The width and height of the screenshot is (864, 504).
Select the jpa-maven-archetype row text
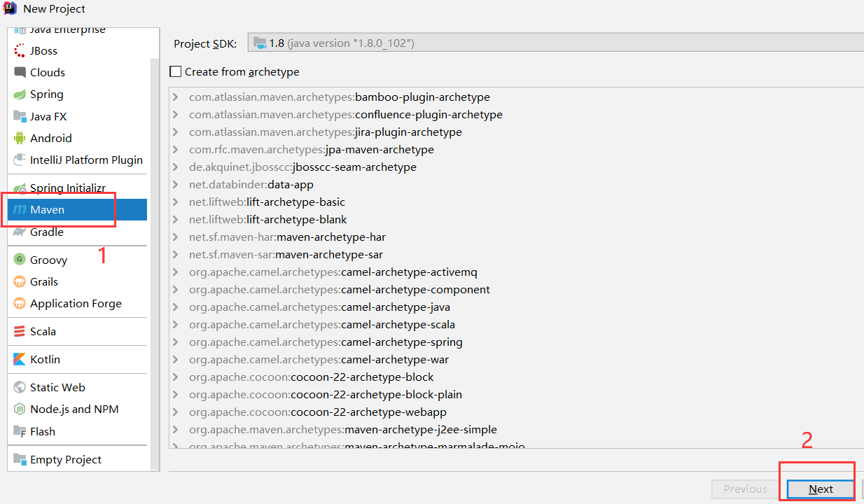pyautogui.click(x=312, y=150)
